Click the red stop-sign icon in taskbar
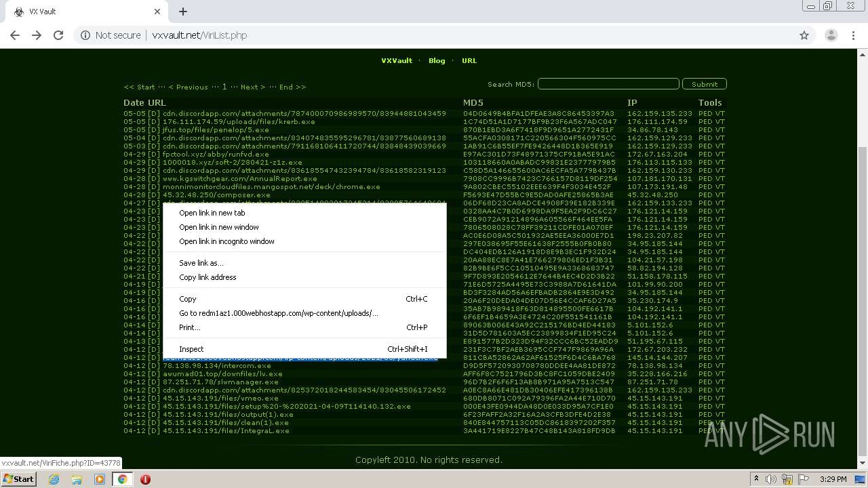 (145, 479)
